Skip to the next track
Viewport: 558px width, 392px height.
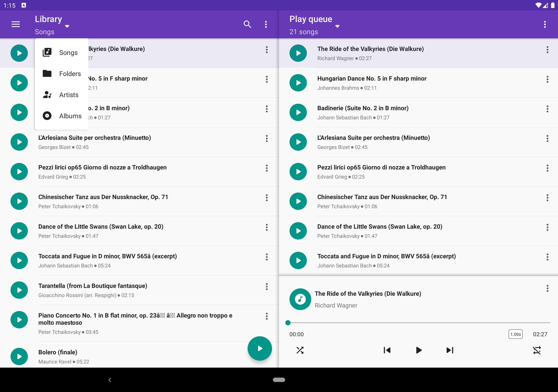click(450, 350)
